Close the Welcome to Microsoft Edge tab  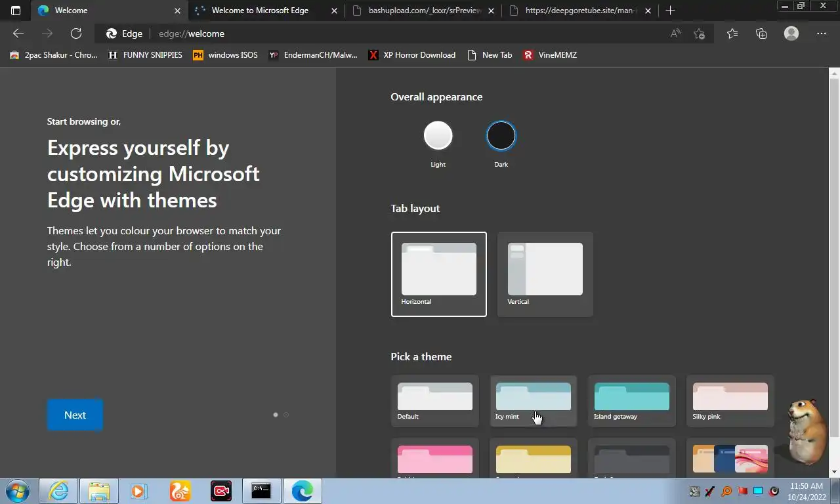pos(334,10)
